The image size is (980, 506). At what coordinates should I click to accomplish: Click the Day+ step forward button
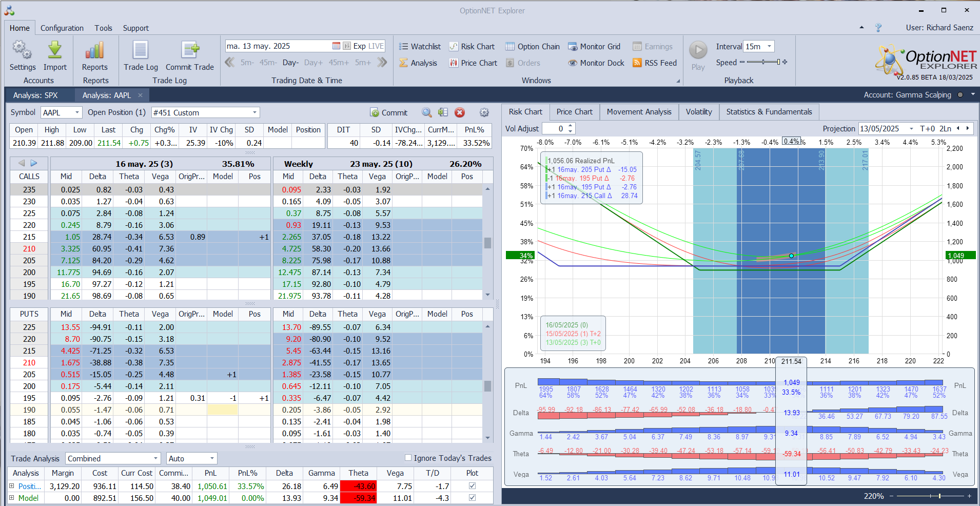(x=313, y=63)
